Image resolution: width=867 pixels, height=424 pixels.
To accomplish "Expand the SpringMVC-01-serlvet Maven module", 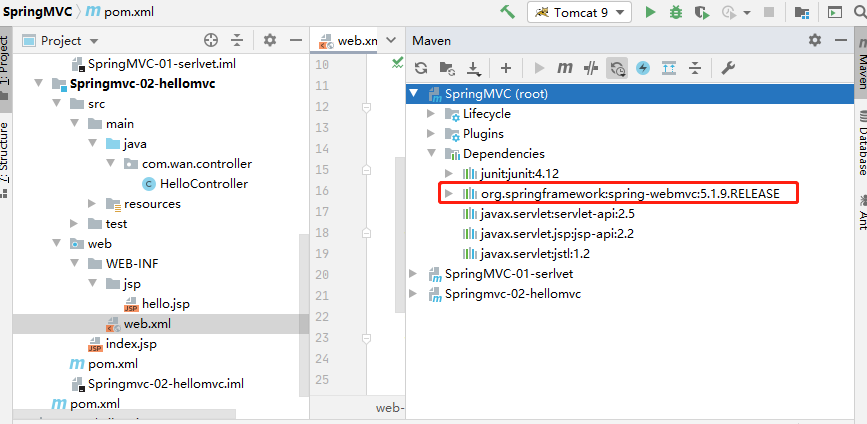I will click(x=413, y=273).
